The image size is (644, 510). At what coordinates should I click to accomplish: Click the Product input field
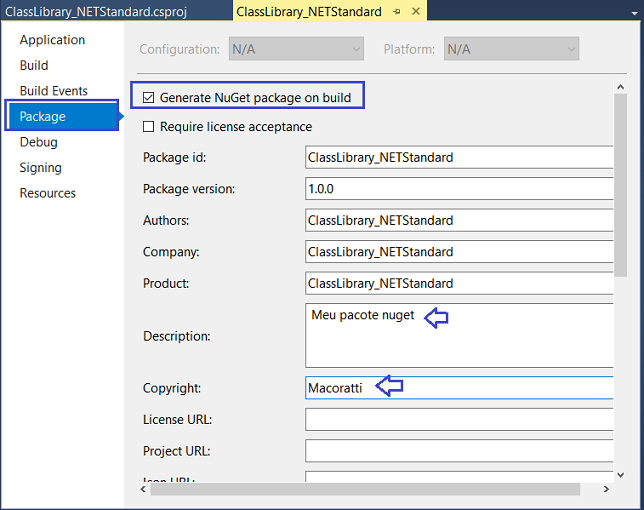click(x=459, y=283)
